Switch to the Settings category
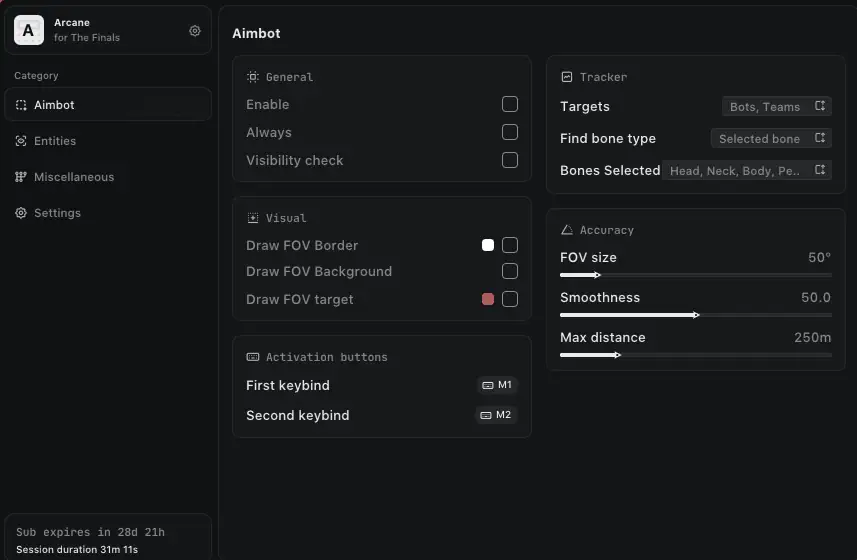Image resolution: width=857 pixels, height=560 pixels. pyautogui.click(x=108, y=213)
